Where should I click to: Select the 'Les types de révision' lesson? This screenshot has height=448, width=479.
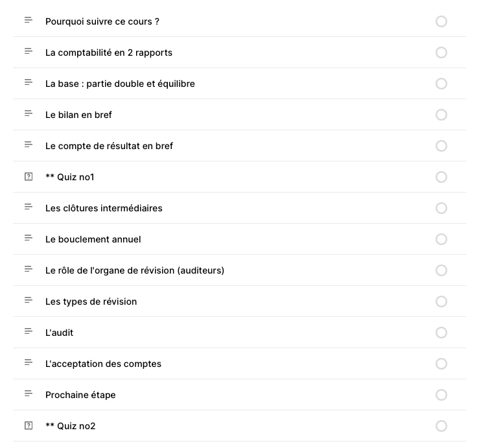91,301
